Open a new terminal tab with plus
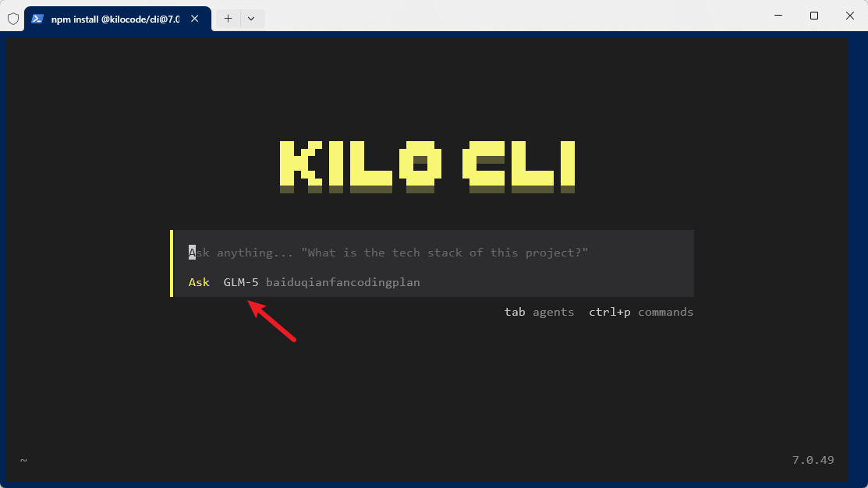Screen dimensions: 868x488 click(x=228, y=18)
